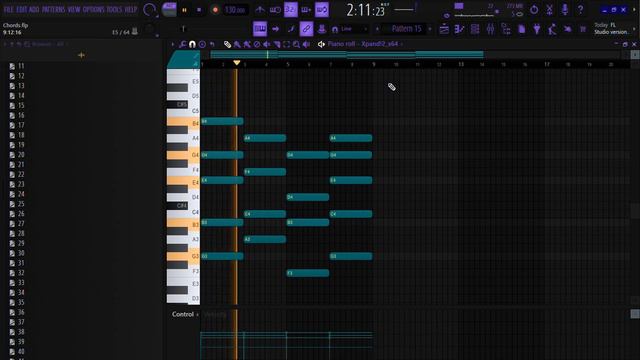Image resolution: width=640 pixels, height=360 pixels.
Task: Click the help question mark icon
Action: click(580, 10)
